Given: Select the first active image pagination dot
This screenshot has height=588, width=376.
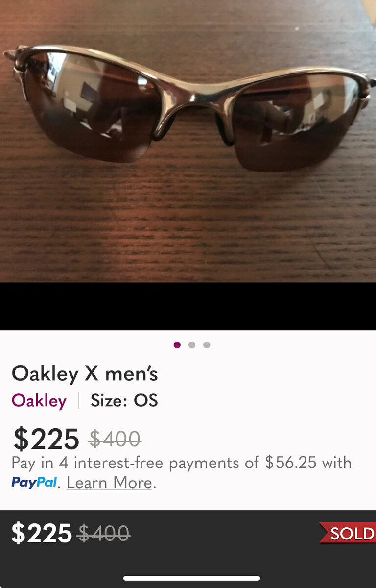Looking at the screenshot, I should [x=177, y=345].
